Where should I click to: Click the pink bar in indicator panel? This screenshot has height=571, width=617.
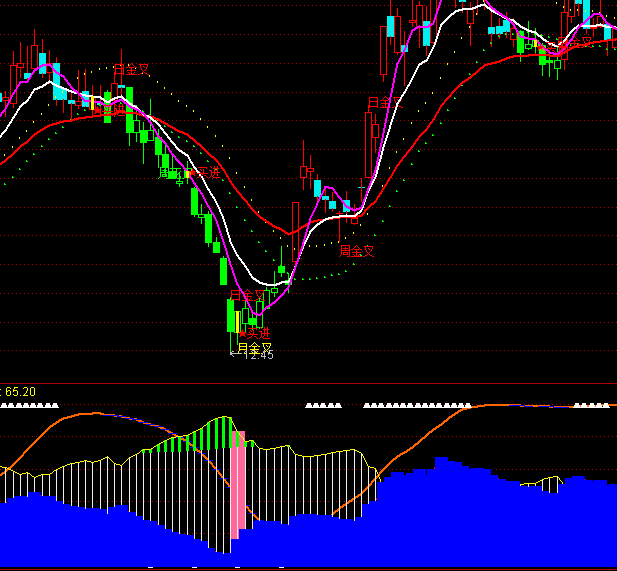click(238, 490)
